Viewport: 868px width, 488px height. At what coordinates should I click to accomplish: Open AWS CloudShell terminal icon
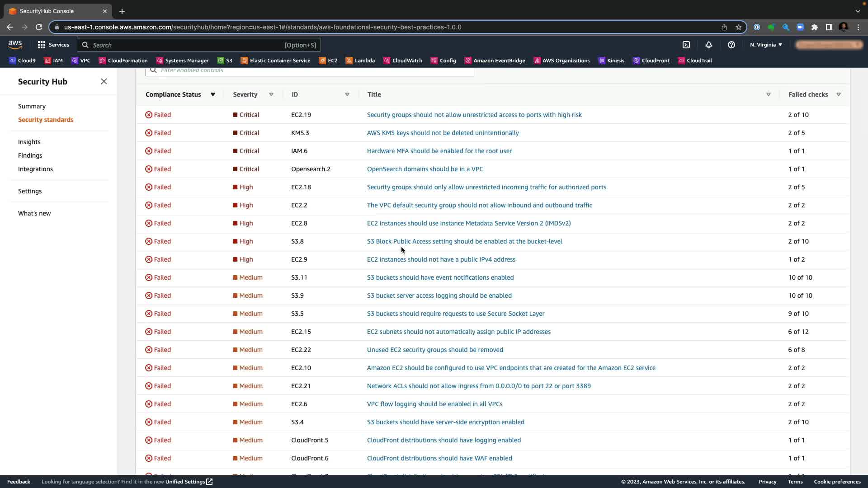(x=686, y=45)
